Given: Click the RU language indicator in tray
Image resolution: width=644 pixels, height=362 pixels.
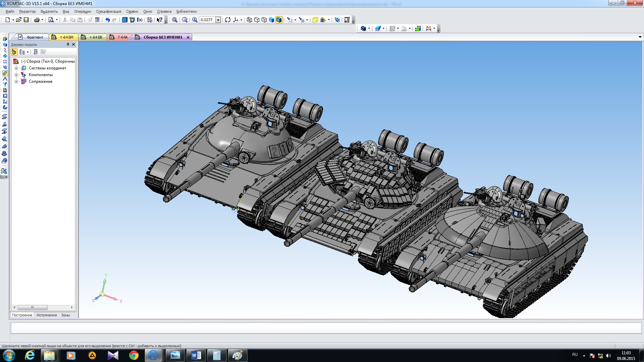Looking at the screenshot, I should click(x=575, y=355).
